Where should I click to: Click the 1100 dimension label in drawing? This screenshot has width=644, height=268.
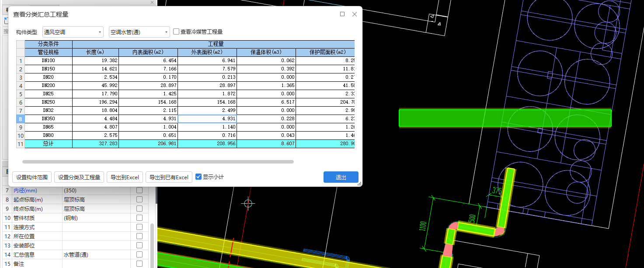coord(423,226)
